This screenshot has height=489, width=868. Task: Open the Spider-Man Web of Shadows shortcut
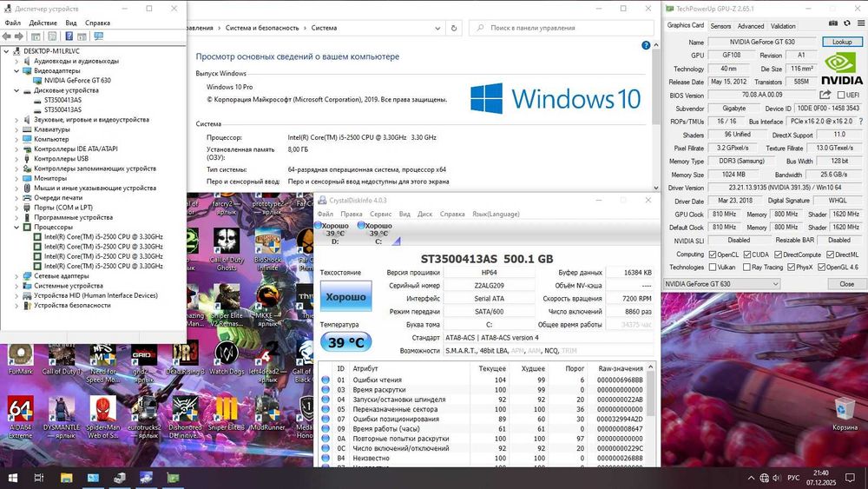pyautogui.click(x=103, y=417)
